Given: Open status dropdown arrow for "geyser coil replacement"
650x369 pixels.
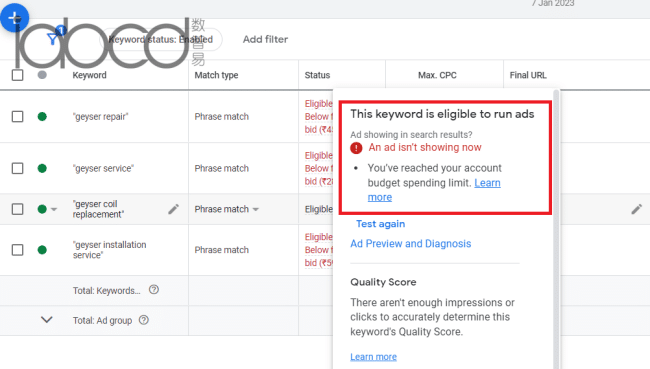Looking at the screenshot, I should pyautogui.click(x=54, y=209).
